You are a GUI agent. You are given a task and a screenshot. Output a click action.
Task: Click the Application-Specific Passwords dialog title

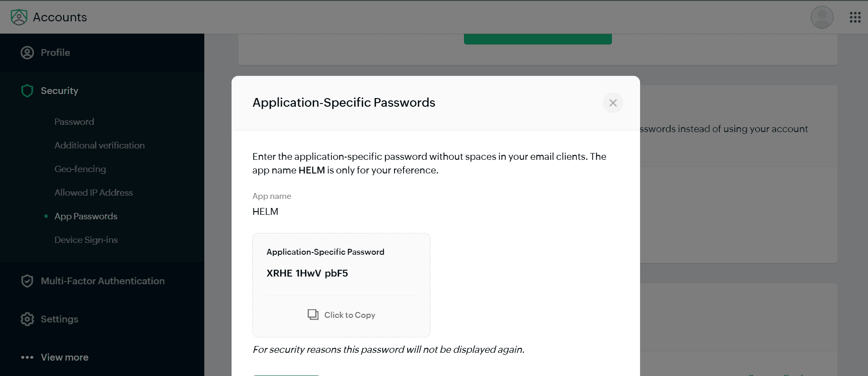pyautogui.click(x=344, y=103)
